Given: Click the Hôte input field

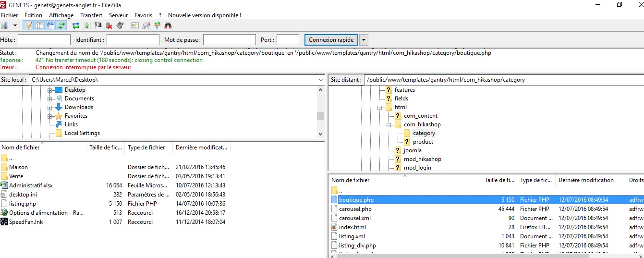Looking at the screenshot, I should point(44,40).
